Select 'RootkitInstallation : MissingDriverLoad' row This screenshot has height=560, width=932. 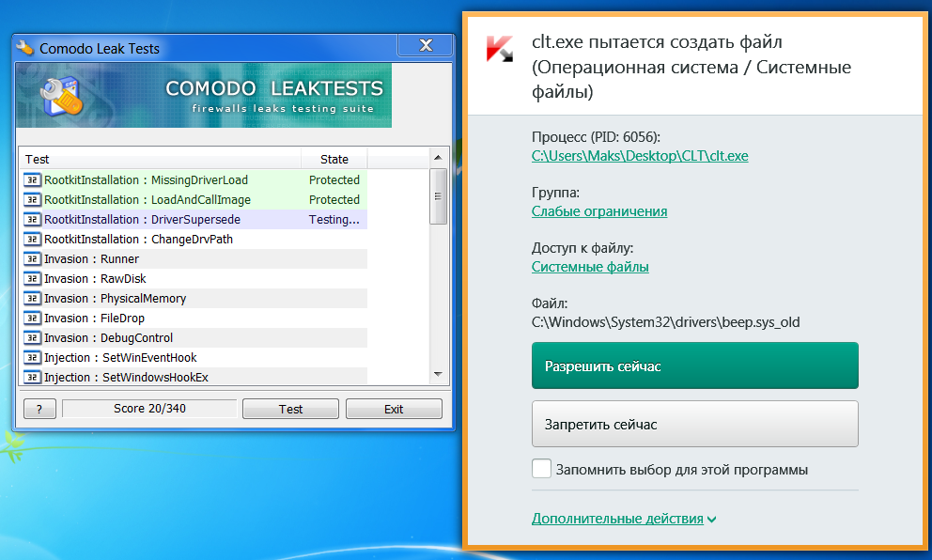[x=194, y=180]
